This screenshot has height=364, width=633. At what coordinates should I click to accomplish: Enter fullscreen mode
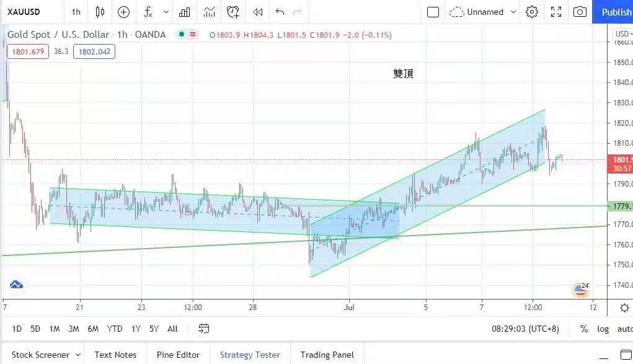click(x=556, y=12)
